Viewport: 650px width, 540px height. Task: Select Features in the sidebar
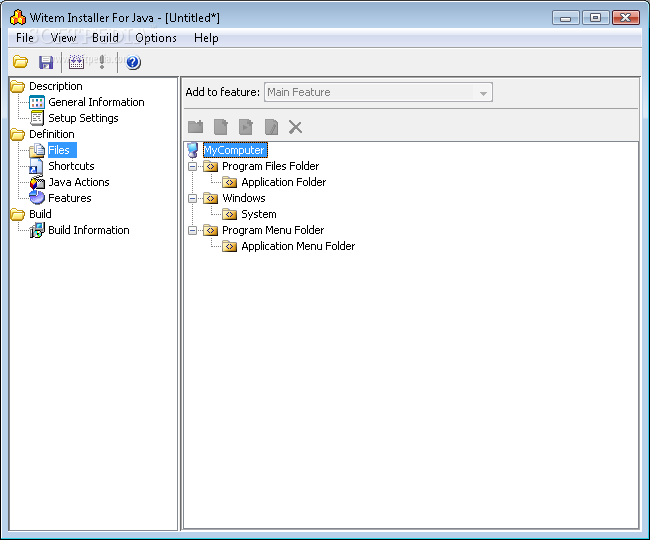tap(70, 198)
